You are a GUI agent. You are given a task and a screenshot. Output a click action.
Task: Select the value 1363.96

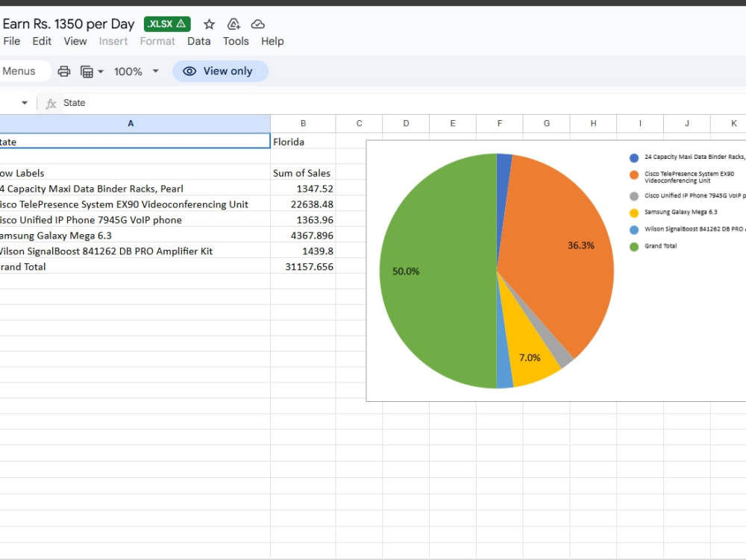tap(303, 220)
